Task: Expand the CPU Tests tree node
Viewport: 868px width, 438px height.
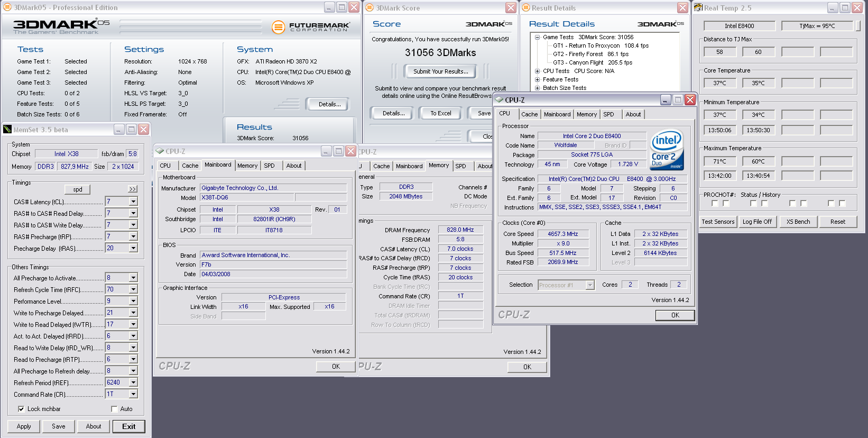Action: (537, 71)
